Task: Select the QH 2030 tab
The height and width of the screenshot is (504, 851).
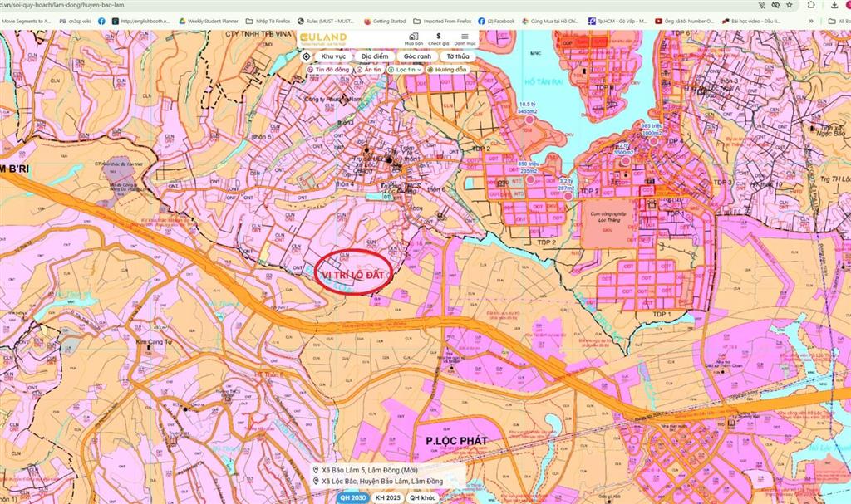Action: pos(352,497)
